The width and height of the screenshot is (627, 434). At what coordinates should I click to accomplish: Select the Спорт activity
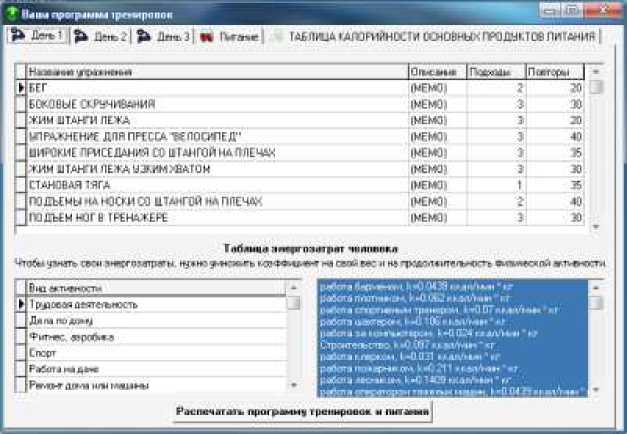coord(156,353)
